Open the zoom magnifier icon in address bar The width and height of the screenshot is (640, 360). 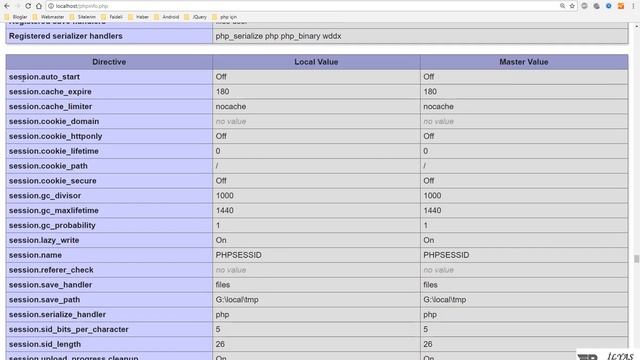pos(562,6)
